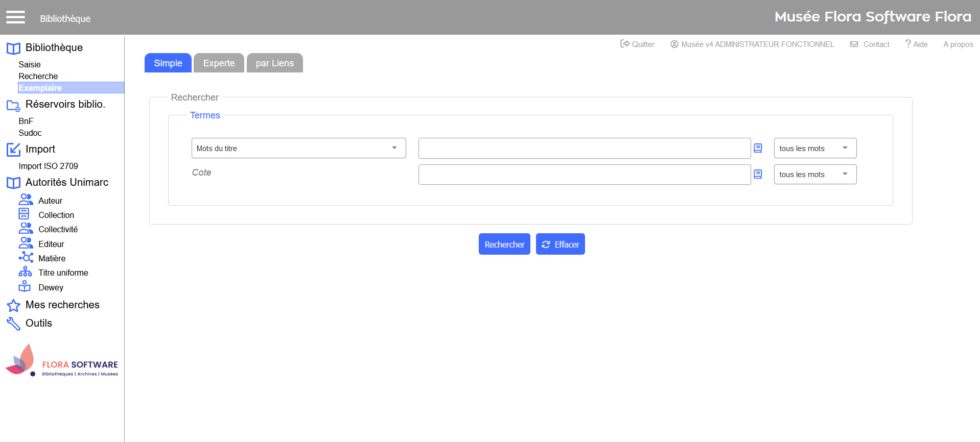Open the Mots du titre dropdown

(x=299, y=148)
